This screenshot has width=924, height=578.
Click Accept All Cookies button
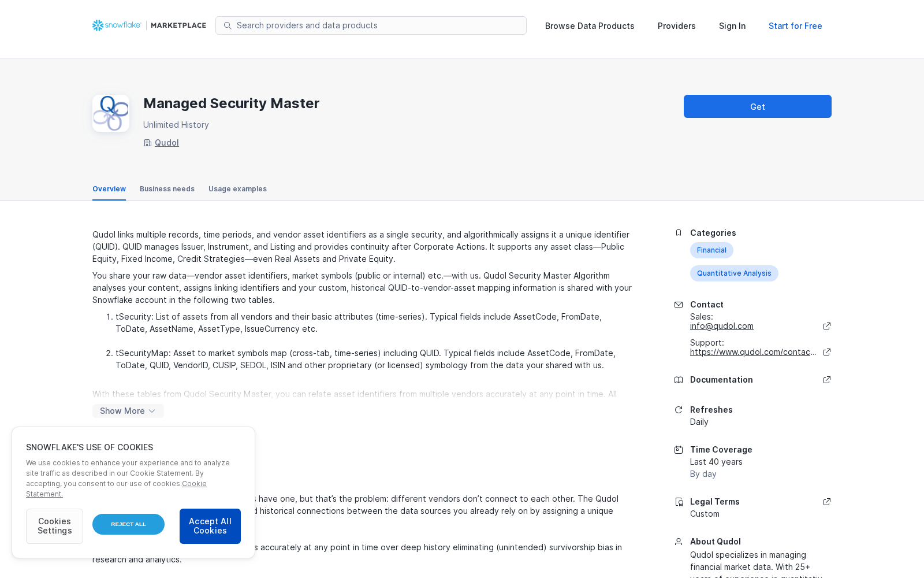tap(210, 526)
